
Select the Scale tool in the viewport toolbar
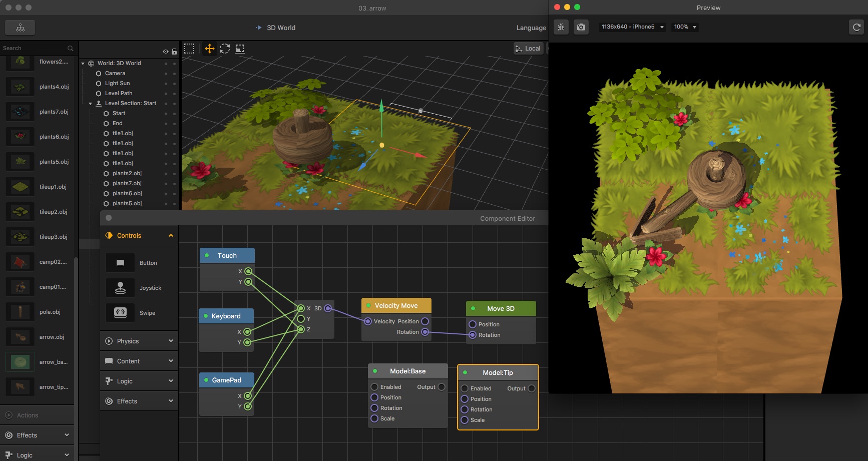click(240, 49)
